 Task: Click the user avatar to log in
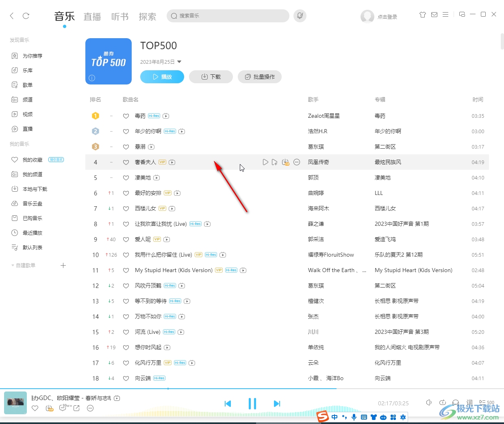click(367, 17)
